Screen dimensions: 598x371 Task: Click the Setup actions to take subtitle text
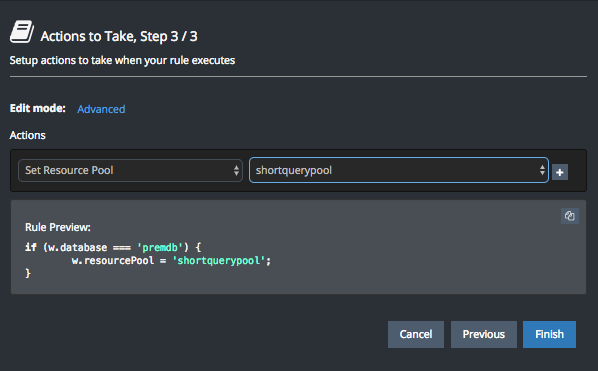[122, 61]
